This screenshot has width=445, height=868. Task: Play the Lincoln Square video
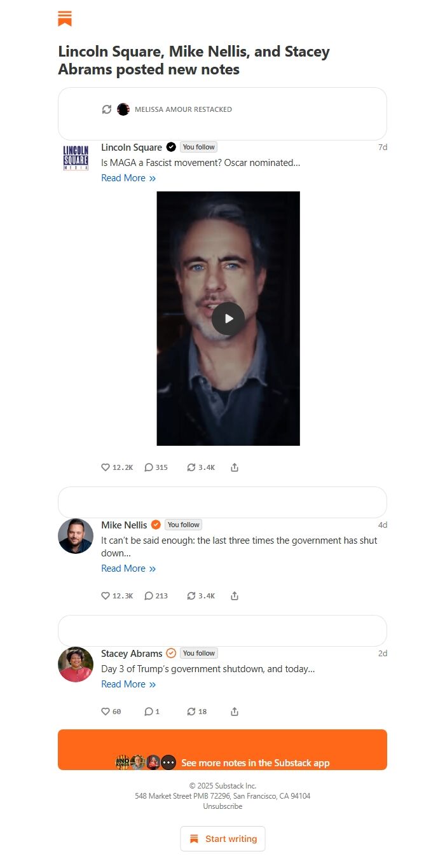coord(228,319)
